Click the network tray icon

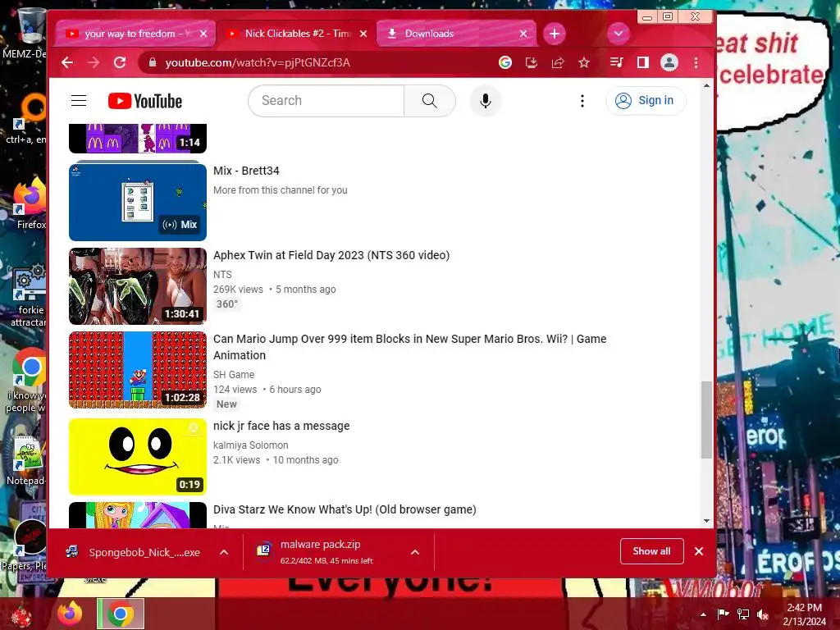point(743,614)
